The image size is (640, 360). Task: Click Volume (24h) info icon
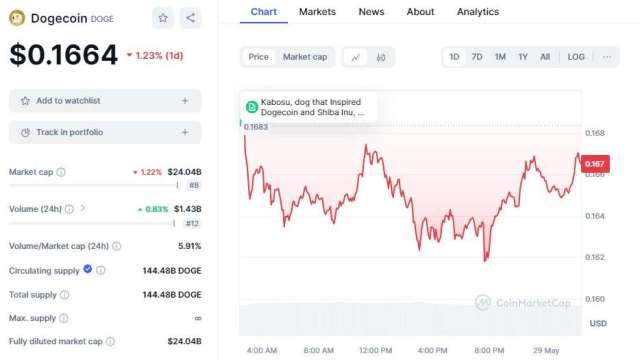(69, 209)
